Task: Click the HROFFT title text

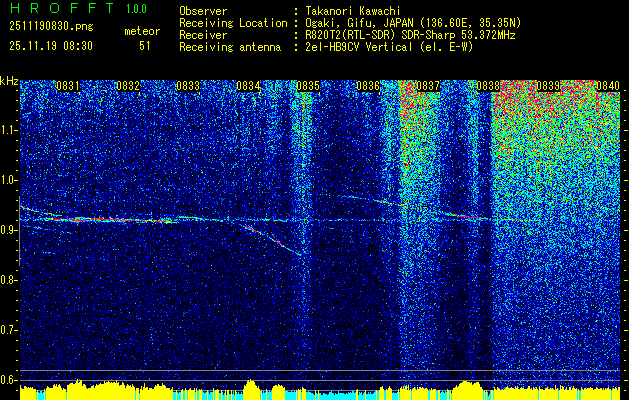Action: (x=62, y=8)
